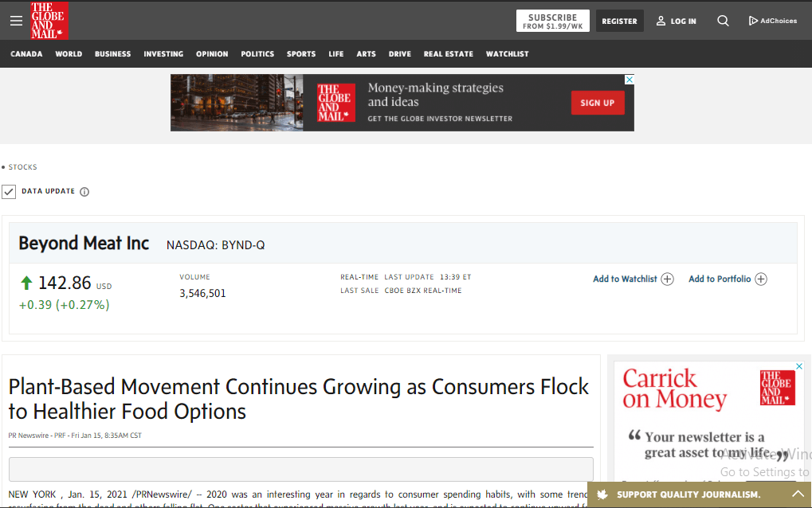The height and width of the screenshot is (508, 812).
Task: Open the World section
Action: [x=69, y=54]
